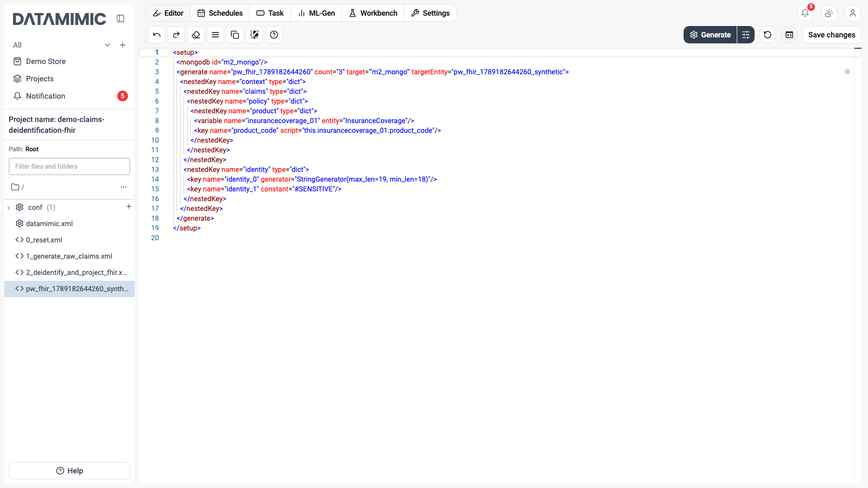Image resolution: width=868 pixels, height=488 pixels.
Task: Add file to conf folder plus
Action: coord(129,207)
